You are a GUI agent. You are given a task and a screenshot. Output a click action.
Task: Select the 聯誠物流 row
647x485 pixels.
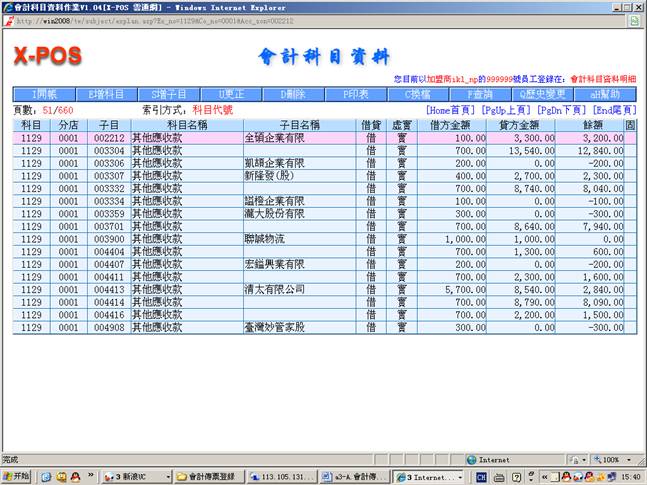pyautogui.click(x=272, y=241)
